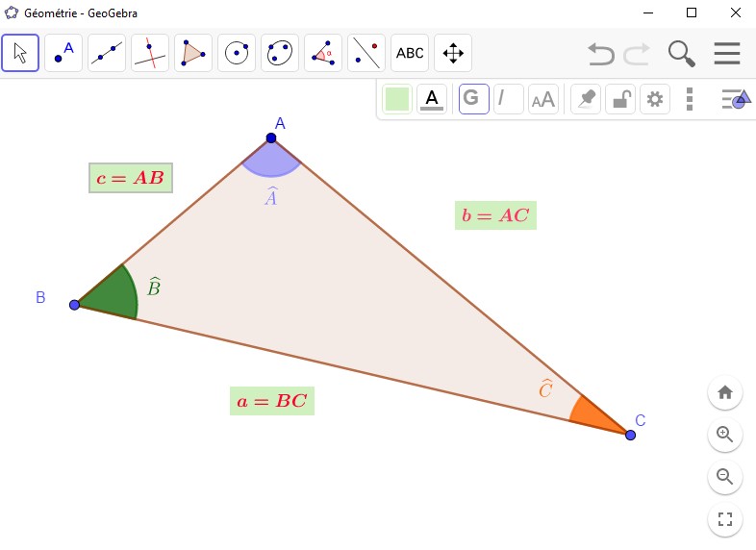Open the text color A button

pos(432,99)
